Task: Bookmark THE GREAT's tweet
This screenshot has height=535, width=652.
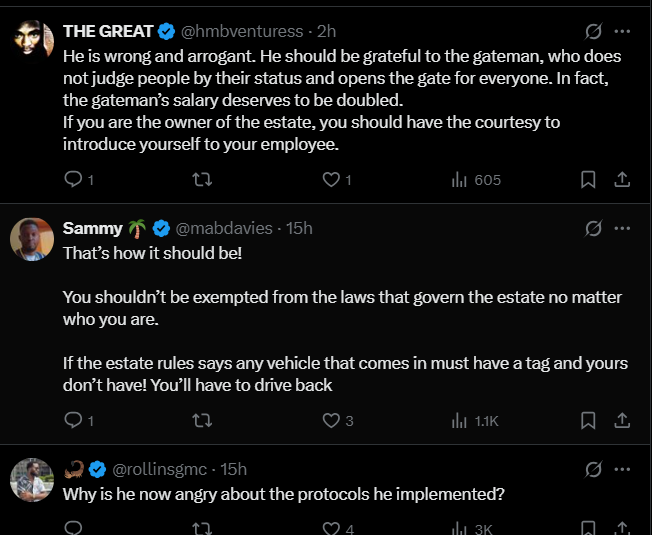Action: 588,180
